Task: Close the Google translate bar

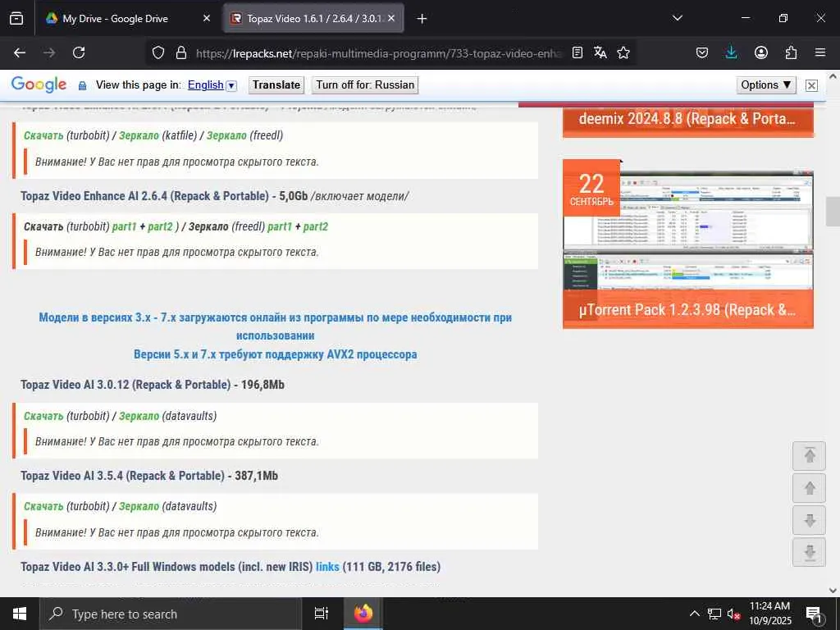Action: (x=811, y=85)
